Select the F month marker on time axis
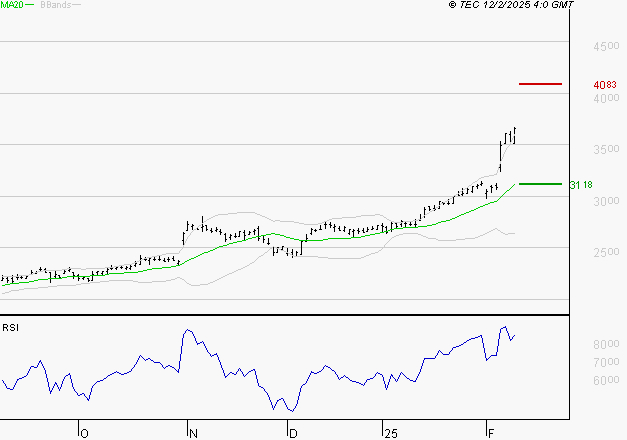627x440 pixels. point(491,433)
